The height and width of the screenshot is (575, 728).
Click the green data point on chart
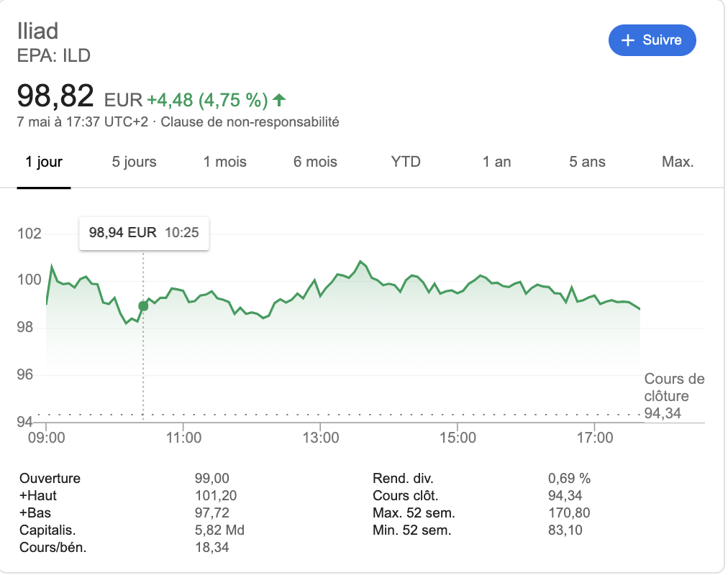143,306
